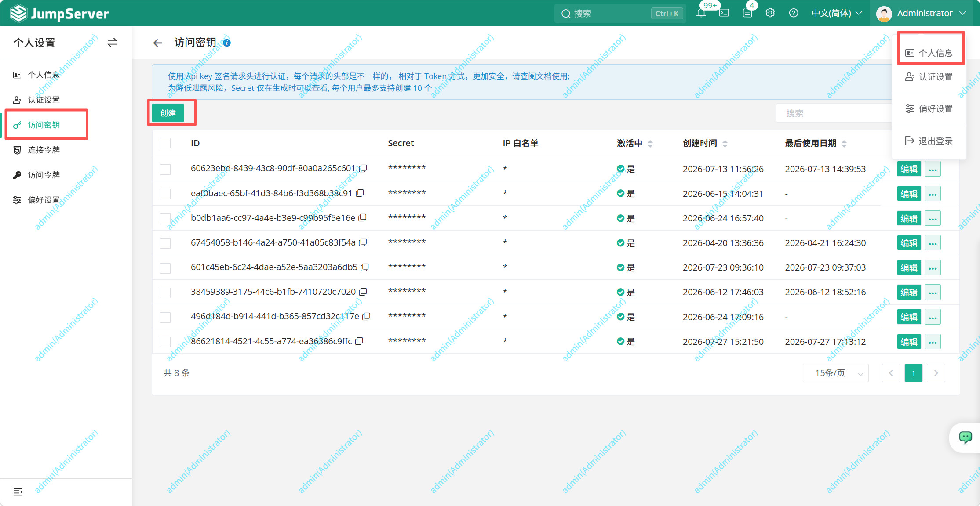Copy ID 601c45eb-6c24-4dae-a52e-5aa3203a6db5
Screen dimensions: 980x506
coord(365,267)
